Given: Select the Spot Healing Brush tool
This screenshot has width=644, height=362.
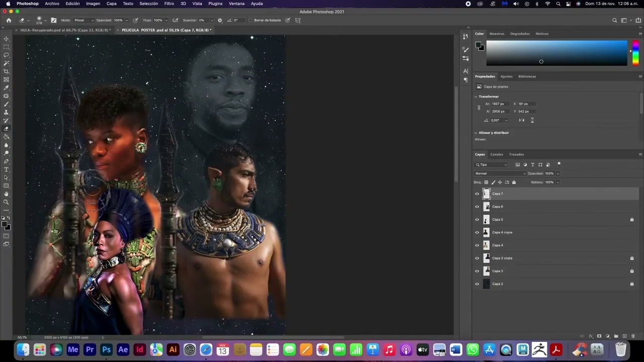Looking at the screenshot, I should [x=7, y=96].
